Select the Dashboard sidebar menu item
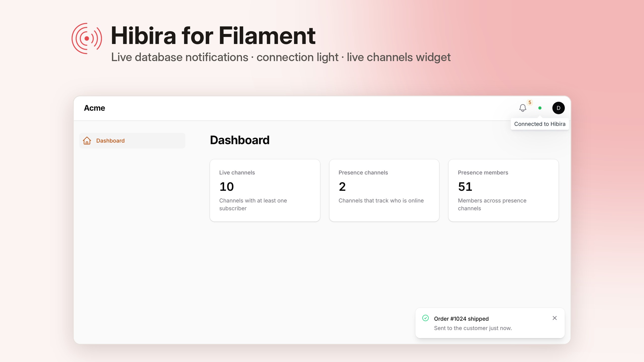644x362 pixels. tap(132, 141)
